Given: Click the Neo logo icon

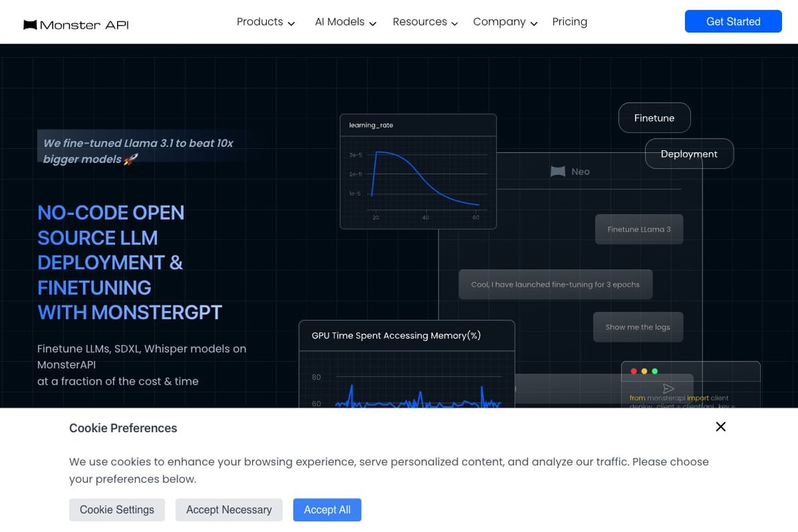Looking at the screenshot, I should point(558,172).
